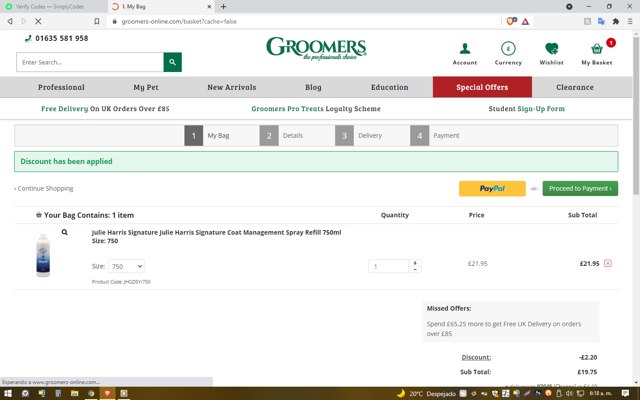
Task: Click the Continue Shopping link
Action: [x=44, y=189]
